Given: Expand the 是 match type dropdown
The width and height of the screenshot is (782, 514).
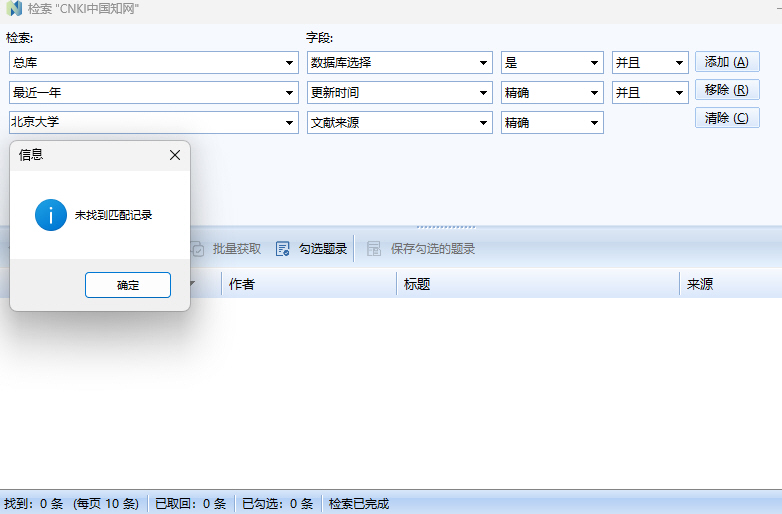Looking at the screenshot, I should (595, 63).
